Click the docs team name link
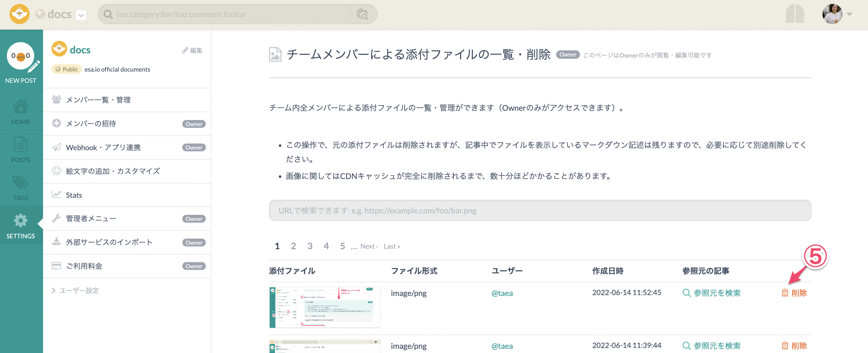This screenshot has width=868, height=353. point(80,50)
